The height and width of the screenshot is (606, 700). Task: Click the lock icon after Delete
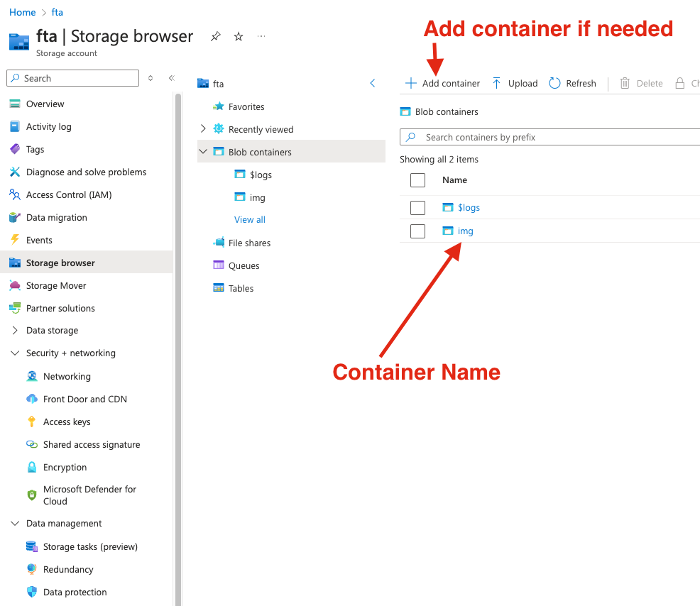pos(680,84)
